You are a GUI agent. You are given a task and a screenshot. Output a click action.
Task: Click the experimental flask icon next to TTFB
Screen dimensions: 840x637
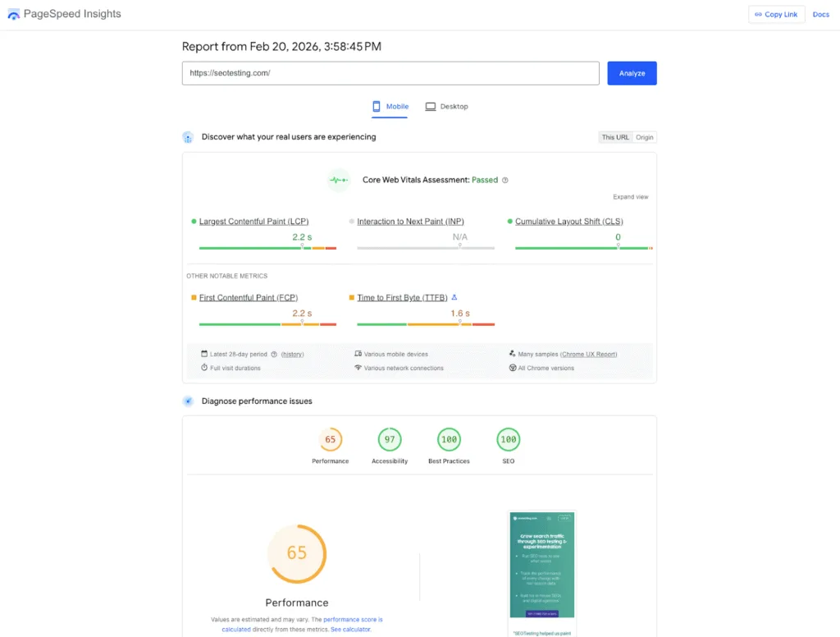pyautogui.click(x=454, y=297)
